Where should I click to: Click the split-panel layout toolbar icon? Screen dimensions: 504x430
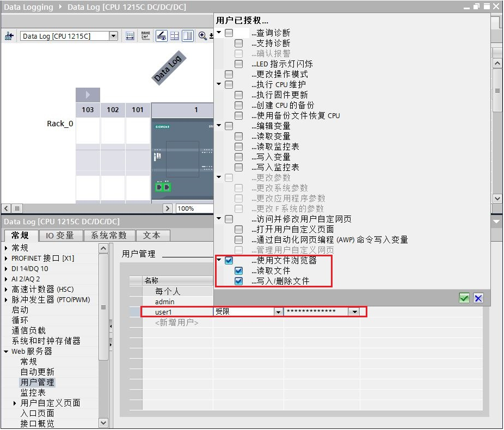pyautogui.click(x=188, y=36)
